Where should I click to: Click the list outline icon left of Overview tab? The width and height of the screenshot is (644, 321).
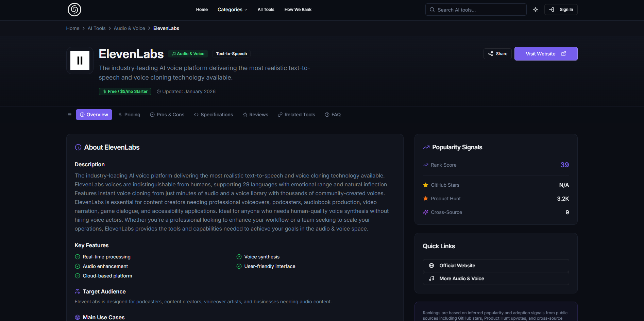pyautogui.click(x=69, y=115)
